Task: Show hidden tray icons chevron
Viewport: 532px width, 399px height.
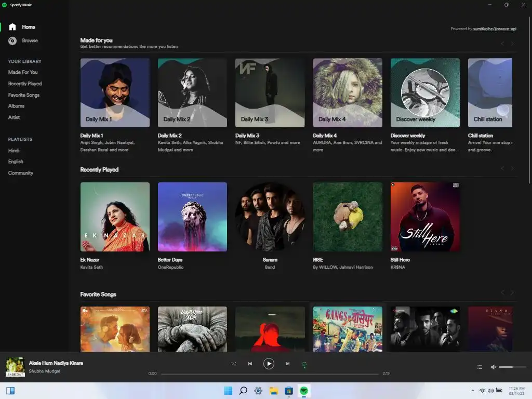Action: [473, 391]
